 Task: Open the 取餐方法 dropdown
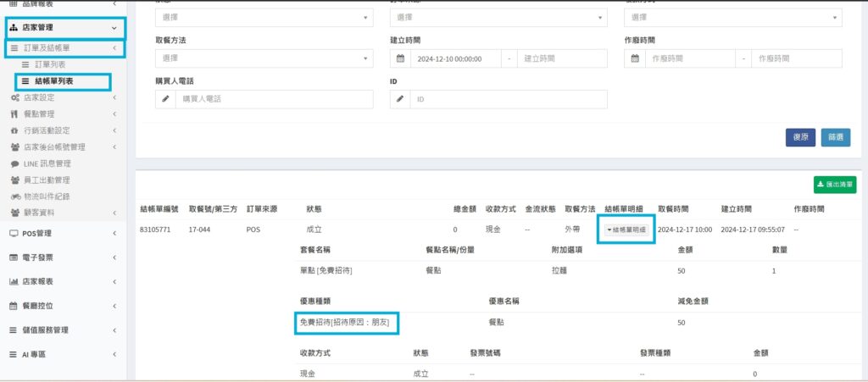point(264,58)
